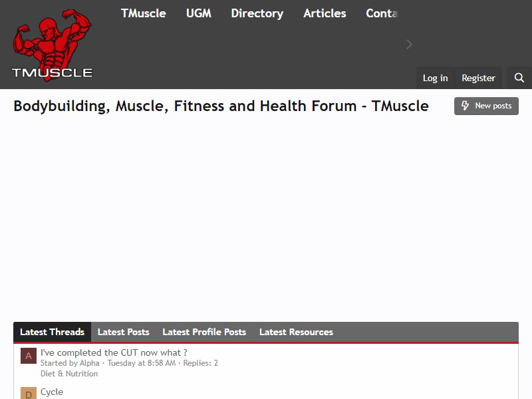Open the TMuscle nav menu item
The image size is (532, 399).
pyautogui.click(x=144, y=13)
